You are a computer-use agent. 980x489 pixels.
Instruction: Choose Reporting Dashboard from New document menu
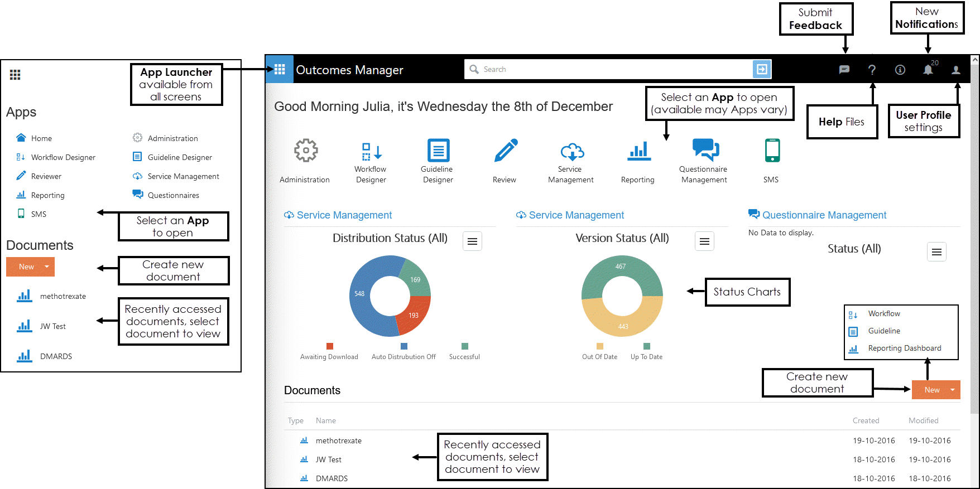[x=904, y=348]
